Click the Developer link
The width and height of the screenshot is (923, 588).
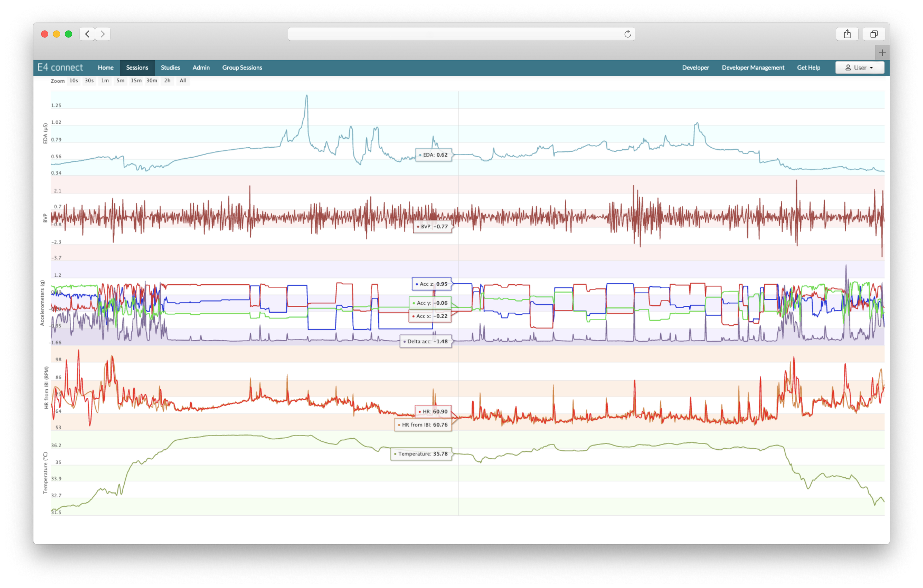point(695,68)
